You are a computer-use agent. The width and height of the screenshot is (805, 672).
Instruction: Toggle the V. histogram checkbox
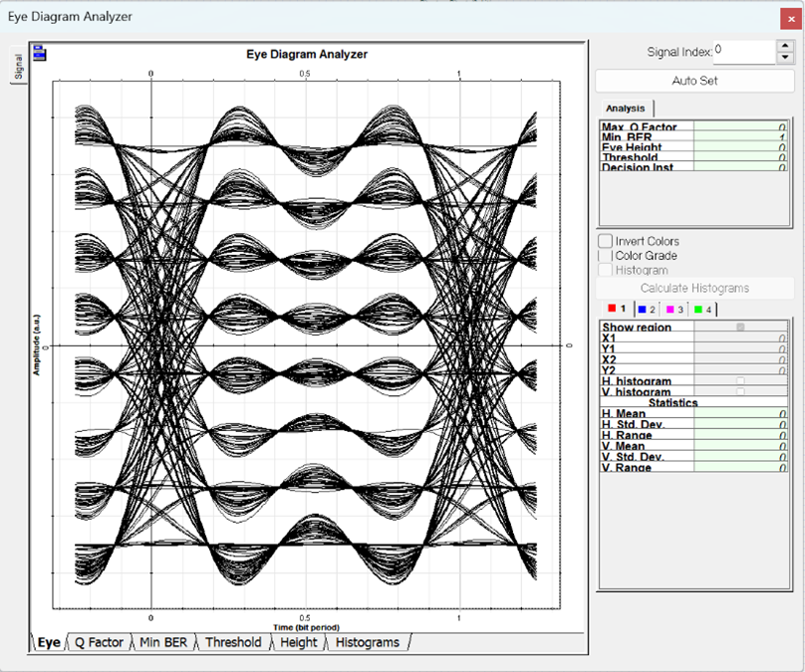(x=740, y=391)
